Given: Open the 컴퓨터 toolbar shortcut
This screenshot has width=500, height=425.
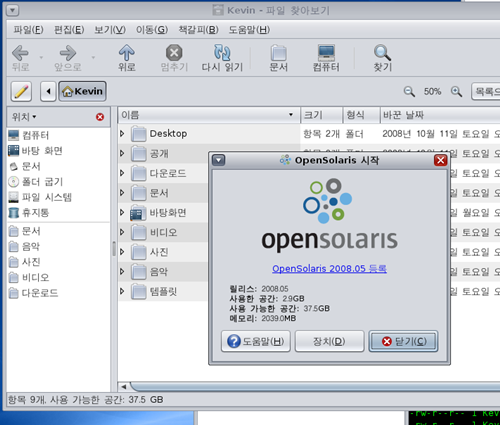Looking at the screenshot, I should (x=326, y=58).
